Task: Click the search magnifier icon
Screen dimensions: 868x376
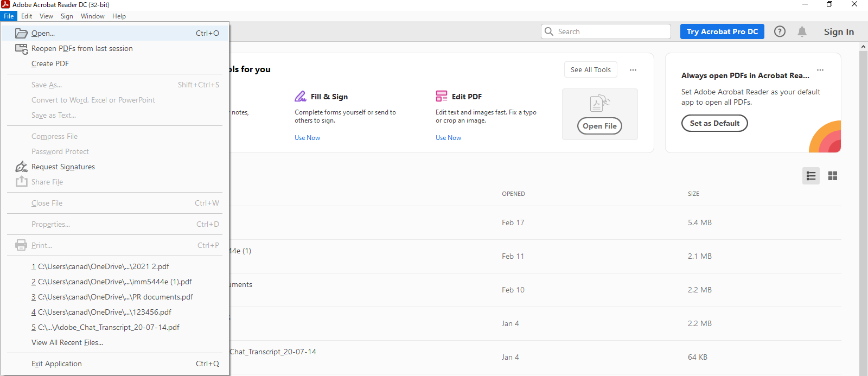Action: [x=549, y=31]
